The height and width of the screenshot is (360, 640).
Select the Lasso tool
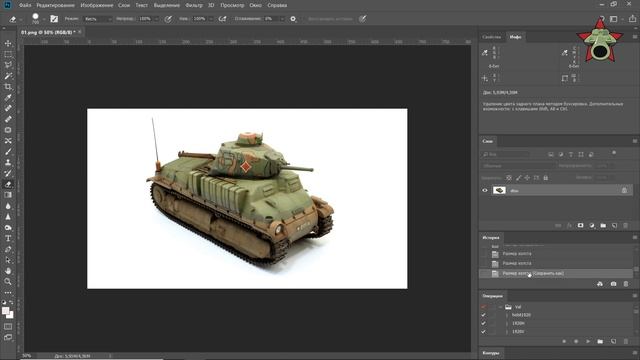8,65
